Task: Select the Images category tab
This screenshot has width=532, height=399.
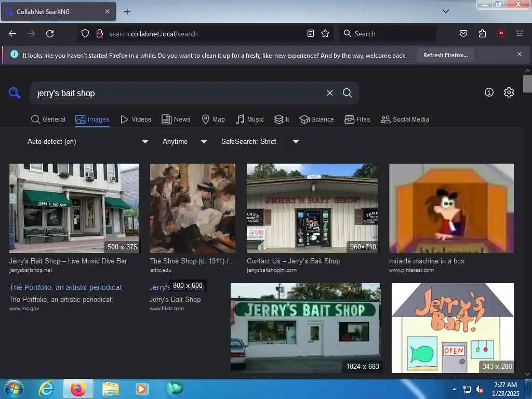Action: pos(92,119)
